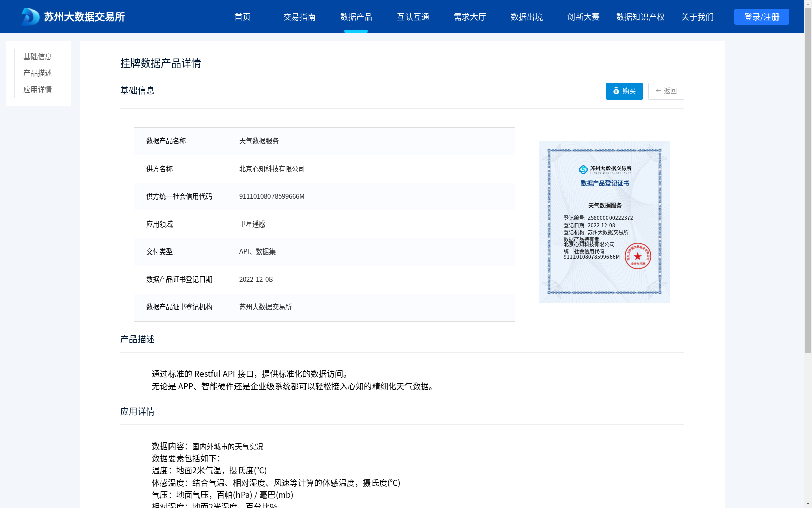
Task: Go to 互认互通 in navigation
Action: pos(413,17)
